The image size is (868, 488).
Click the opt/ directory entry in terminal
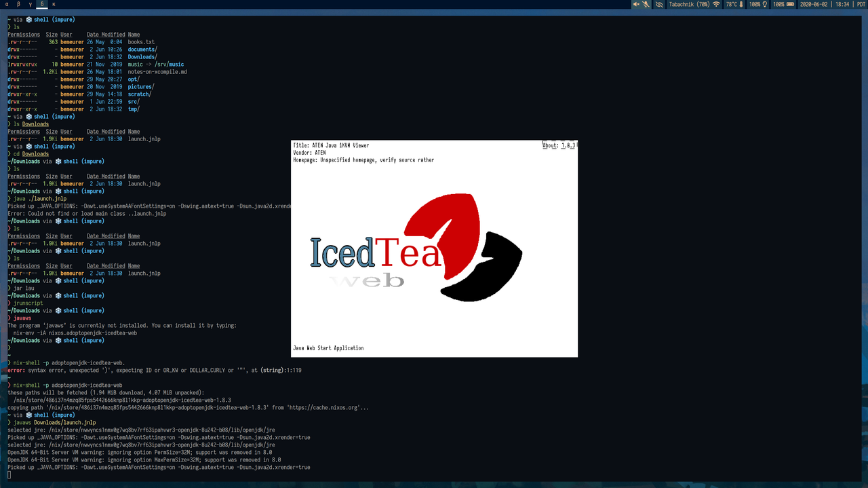coord(134,79)
